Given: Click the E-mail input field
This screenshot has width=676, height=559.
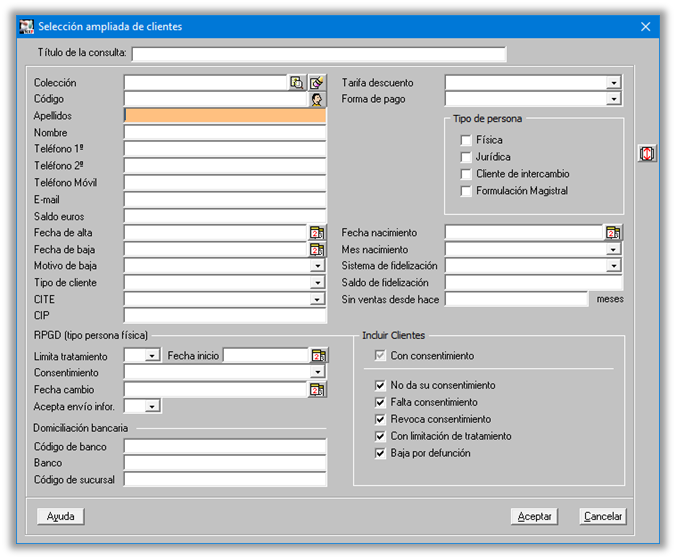Looking at the screenshot, I should coord(225,200).
